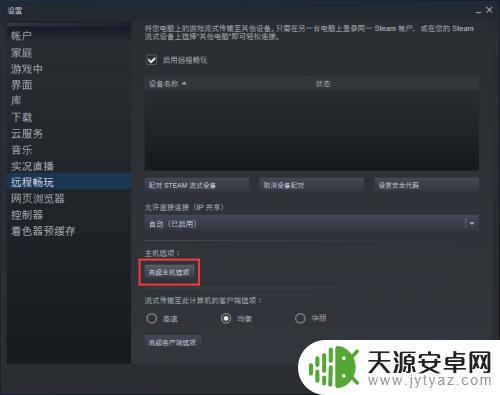Close the 设置 window

click(x=489, y=10)
